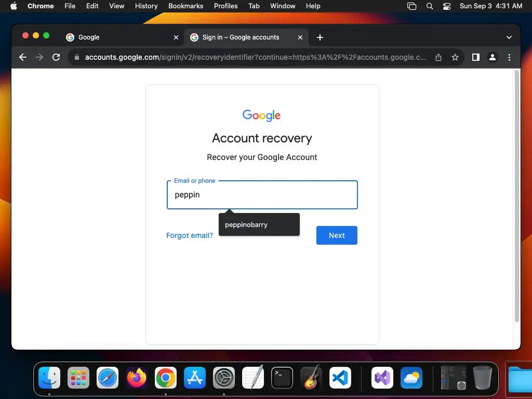Click the page vertical scrollbar

pyautogui.click(x=517, y=196)
